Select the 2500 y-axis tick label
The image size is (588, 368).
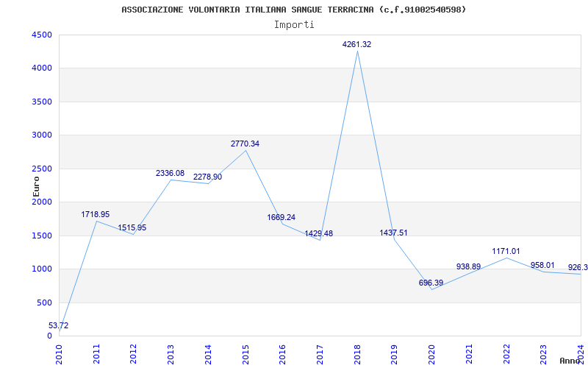pyautogui.click(x=42, y=169)
